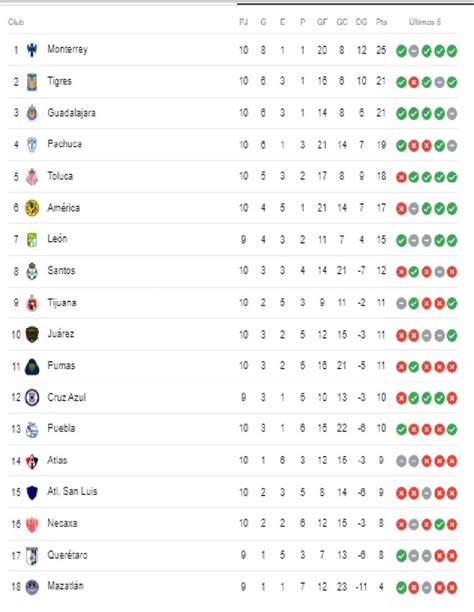474x612 pixels.
Task: Click the Pts column header
Action: [381, 22]
